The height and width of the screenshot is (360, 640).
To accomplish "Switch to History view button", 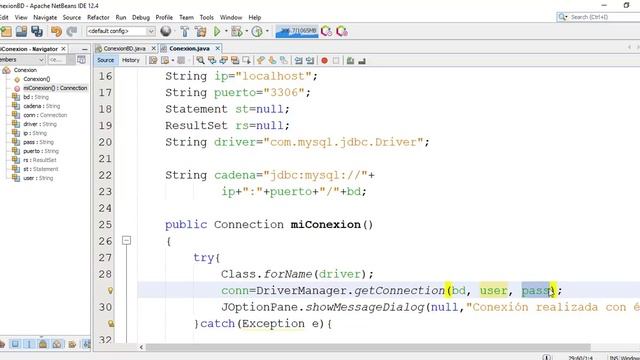I will (131, 60).
